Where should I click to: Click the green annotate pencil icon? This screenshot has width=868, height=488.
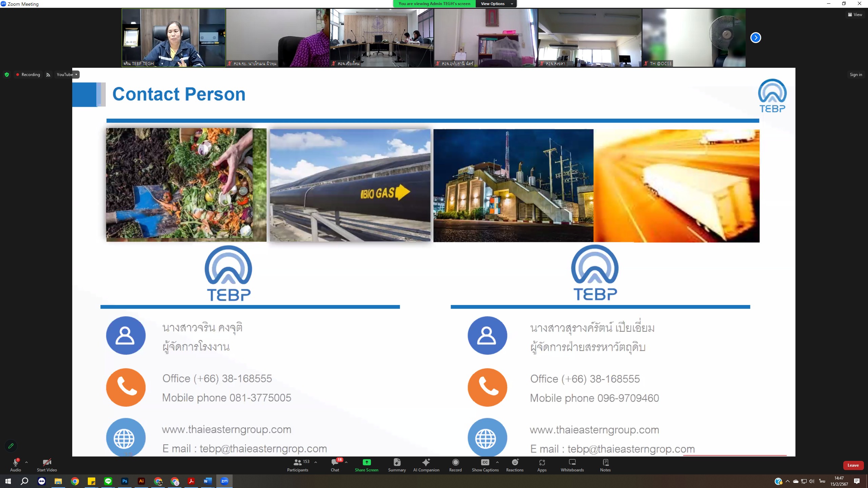pyautogui.click(x=11, y=446)
